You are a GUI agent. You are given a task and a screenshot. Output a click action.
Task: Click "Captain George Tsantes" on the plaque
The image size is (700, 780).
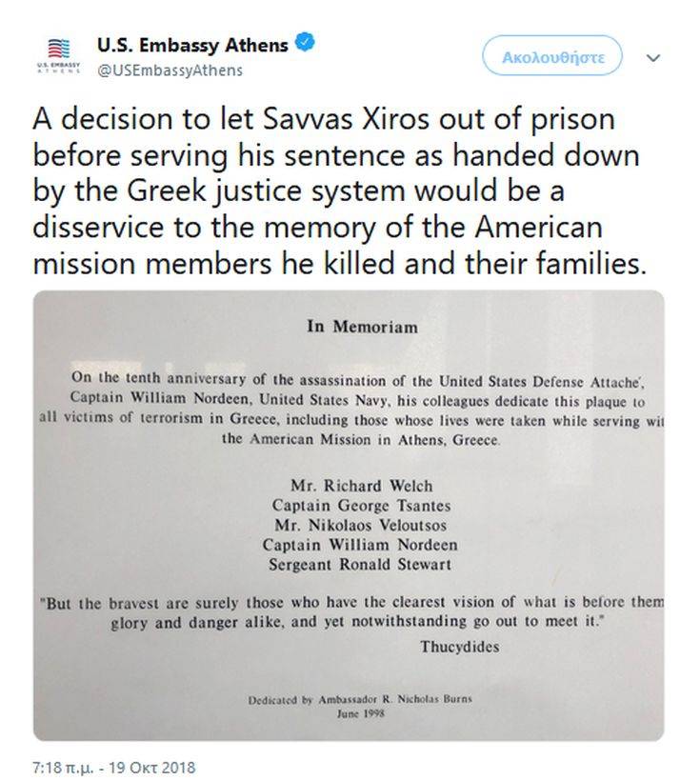364,504
